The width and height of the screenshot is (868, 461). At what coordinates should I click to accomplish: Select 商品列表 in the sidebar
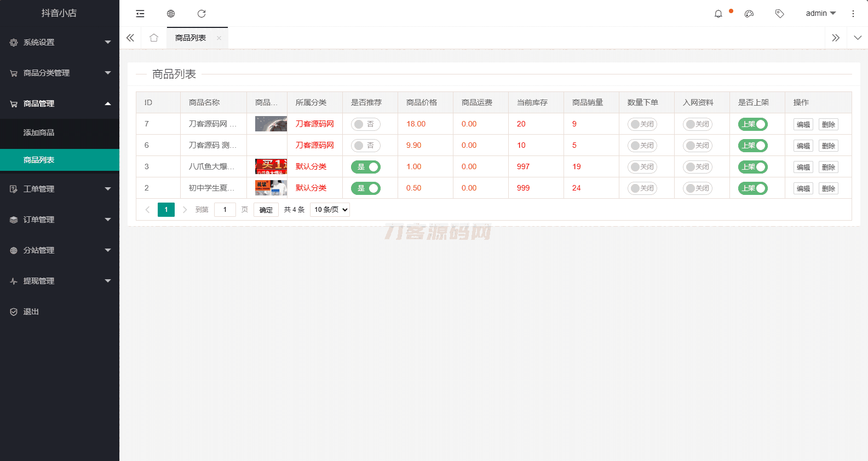[x=60, y=160]
